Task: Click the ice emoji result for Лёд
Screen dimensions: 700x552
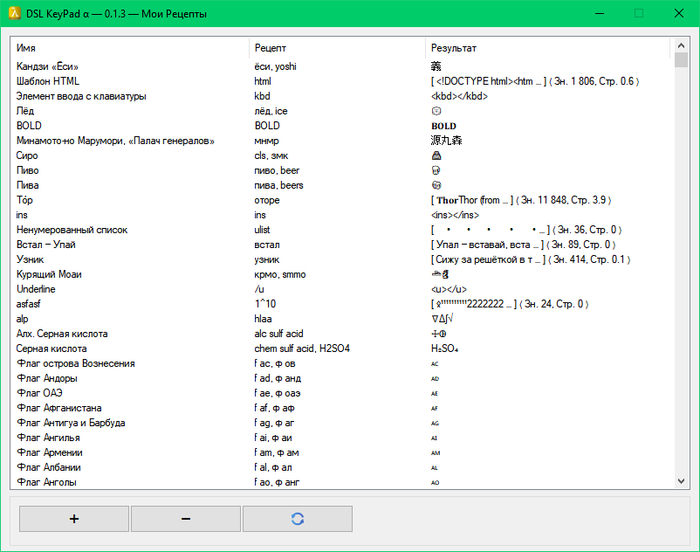Action: click(436, 111)
